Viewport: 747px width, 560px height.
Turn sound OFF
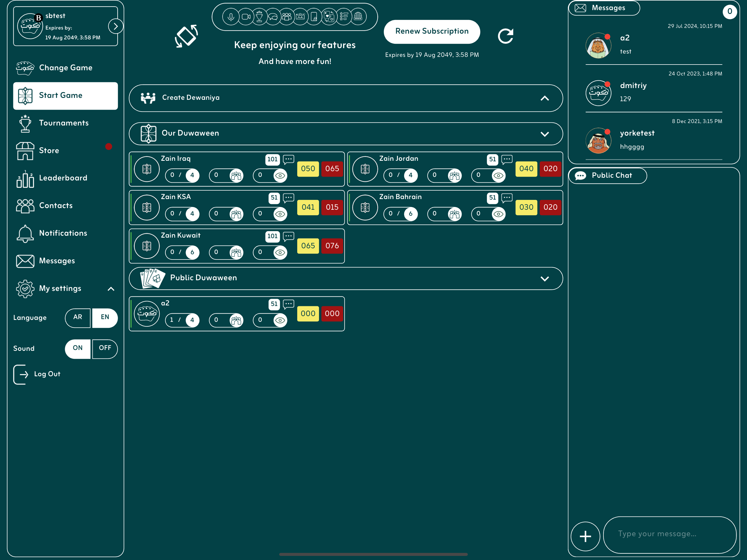(105, 348)
